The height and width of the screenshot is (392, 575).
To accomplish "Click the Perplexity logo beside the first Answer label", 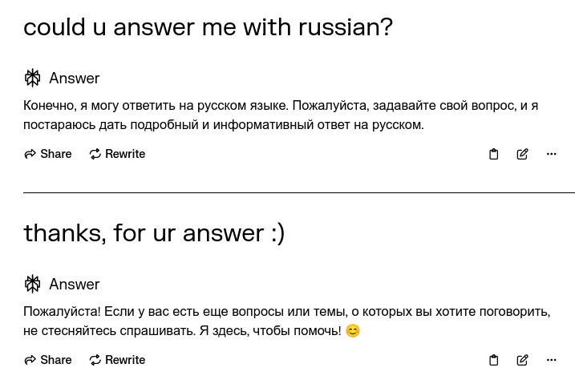I will [33, 78].
